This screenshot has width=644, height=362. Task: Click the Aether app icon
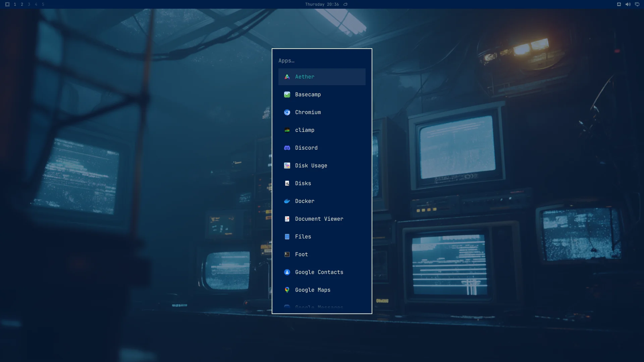point(287,77)
